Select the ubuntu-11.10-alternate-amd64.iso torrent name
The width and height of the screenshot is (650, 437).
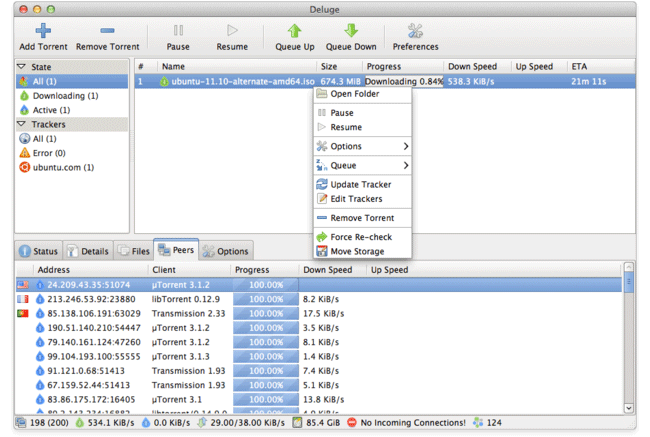[x=243, y=81]
